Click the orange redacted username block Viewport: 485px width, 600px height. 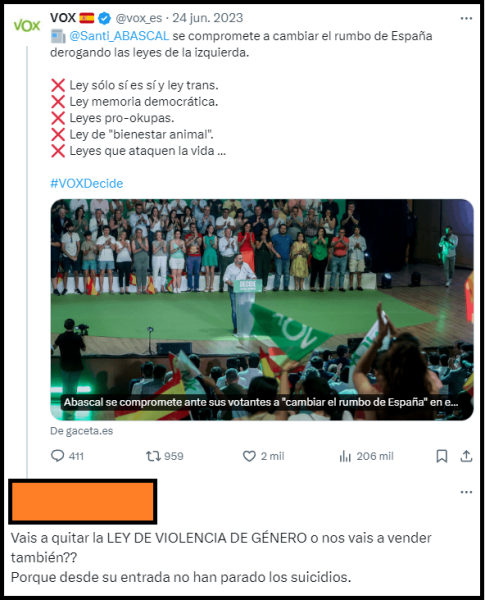coord(83,501)
